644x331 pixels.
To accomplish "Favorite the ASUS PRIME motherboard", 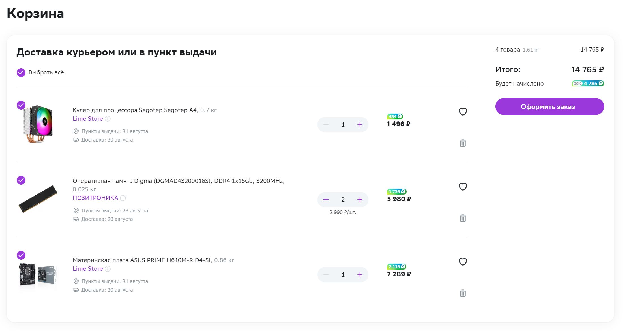I will tap(463, 262).
